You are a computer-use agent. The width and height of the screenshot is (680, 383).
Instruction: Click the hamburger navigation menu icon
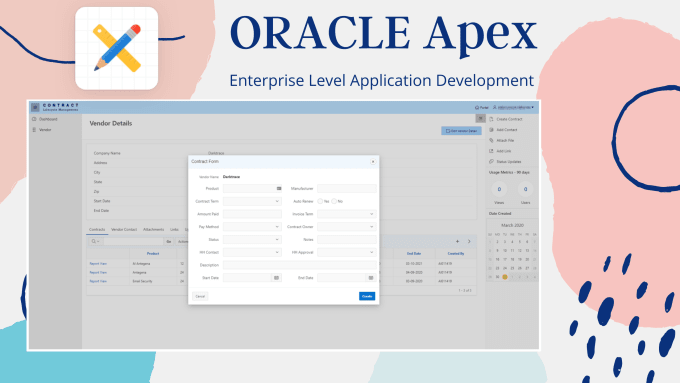pyautogui.click(x=35, y=107)
